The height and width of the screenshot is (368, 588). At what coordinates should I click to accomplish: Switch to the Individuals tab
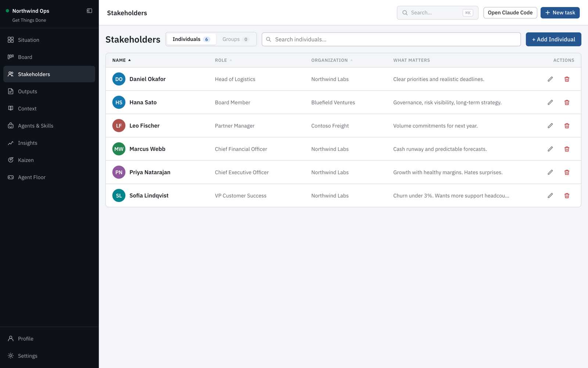(191, 39)
